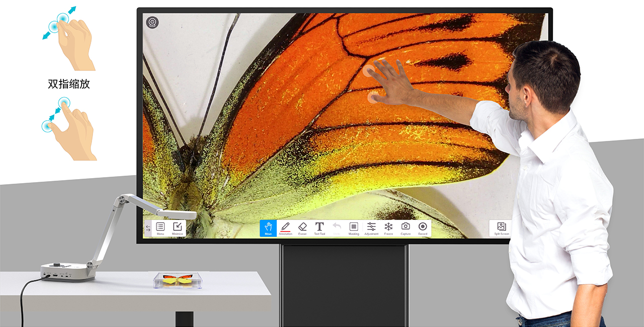Image resolution: width=644 pixels, height=327 pixels.
Task: Capture a snapshot with the camera icon
Action: coord(406,228)
